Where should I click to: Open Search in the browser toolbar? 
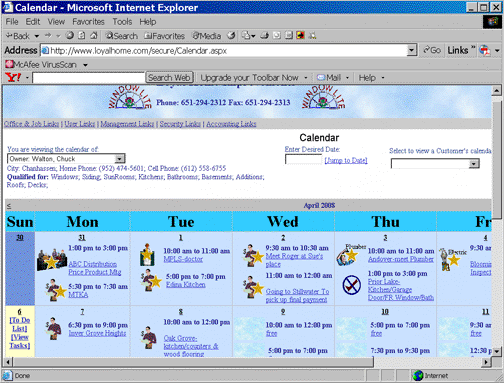pos(121,36)
